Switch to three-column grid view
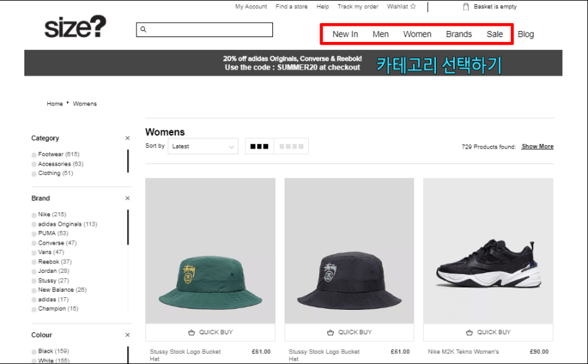Screen dimensions: 588x364 pos(260,146)
